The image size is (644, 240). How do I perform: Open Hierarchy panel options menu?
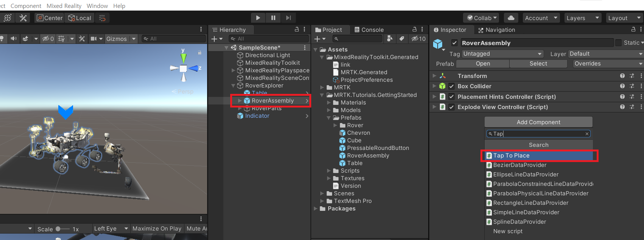(x=304, y=29)
